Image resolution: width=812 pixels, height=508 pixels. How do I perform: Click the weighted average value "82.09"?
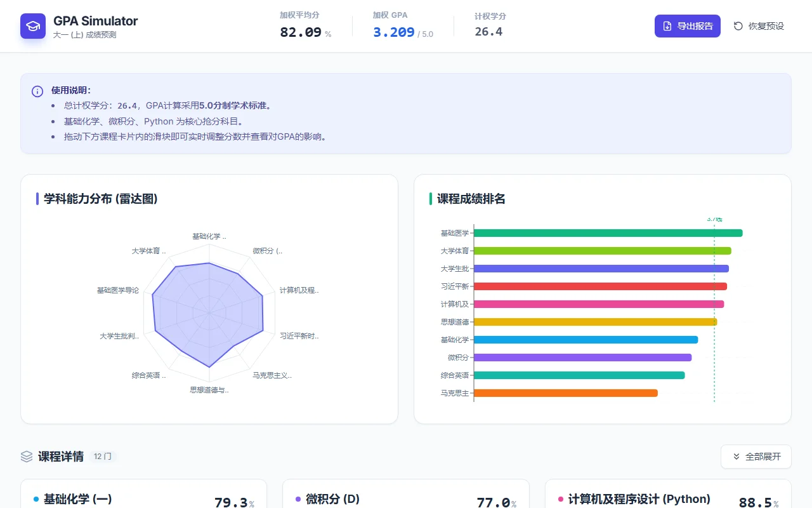click(x=301, y=32)
